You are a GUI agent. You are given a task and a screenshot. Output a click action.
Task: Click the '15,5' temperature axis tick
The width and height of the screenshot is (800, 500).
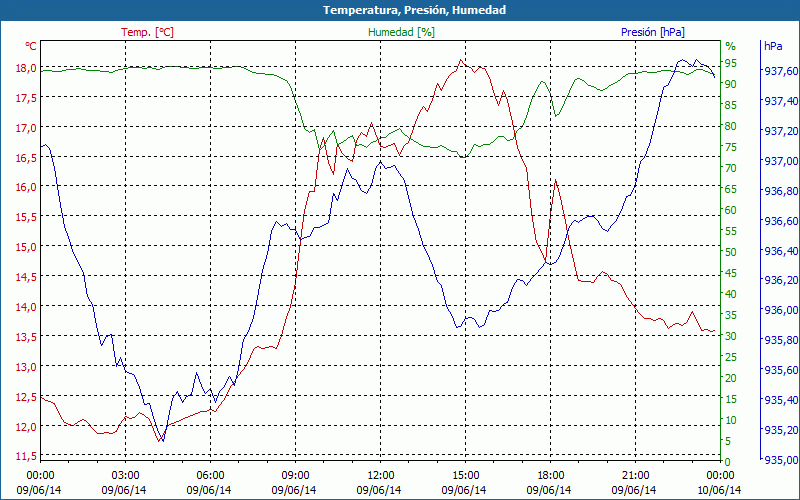click(26, 217)
